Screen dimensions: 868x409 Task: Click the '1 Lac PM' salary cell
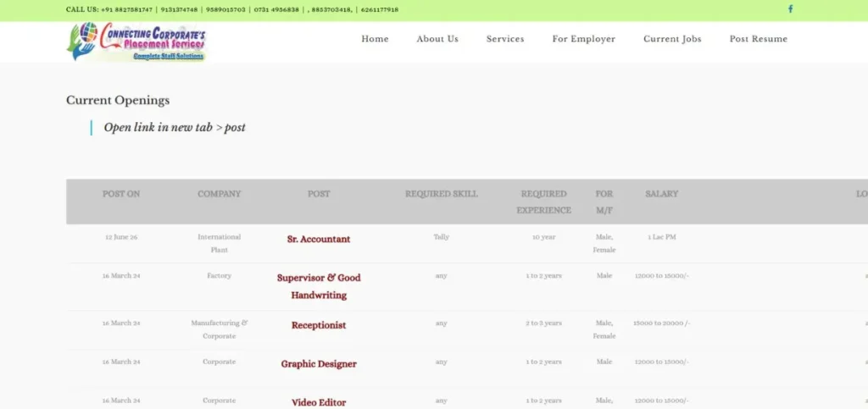tap(661, 237)
